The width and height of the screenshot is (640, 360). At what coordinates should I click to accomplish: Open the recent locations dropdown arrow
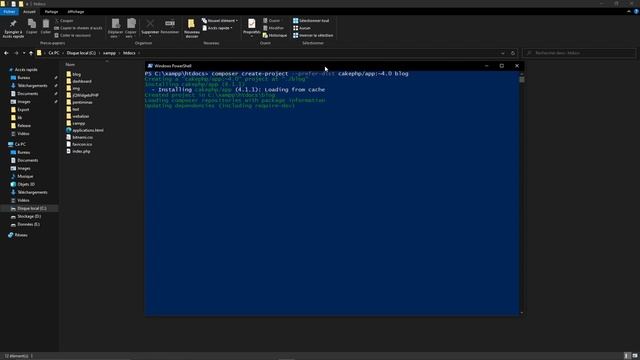[x=24, y=53]
